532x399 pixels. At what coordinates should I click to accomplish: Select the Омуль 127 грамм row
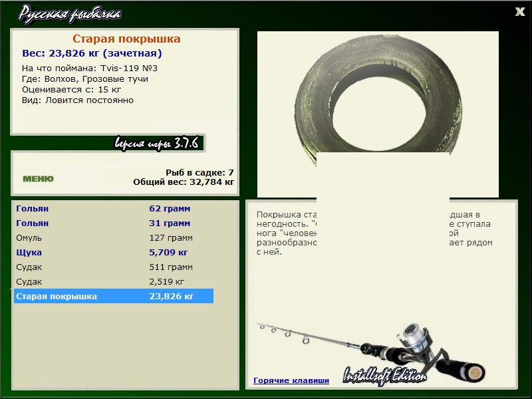coord(114,237)
